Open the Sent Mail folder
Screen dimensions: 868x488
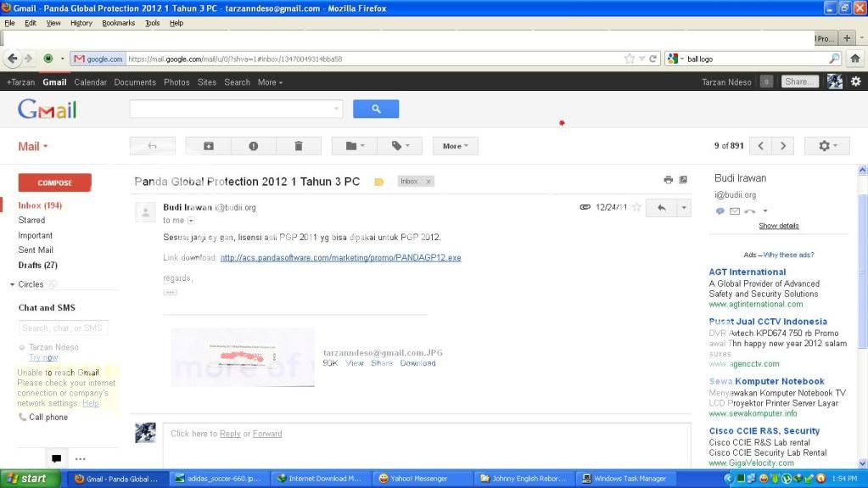tap(36, 250)
